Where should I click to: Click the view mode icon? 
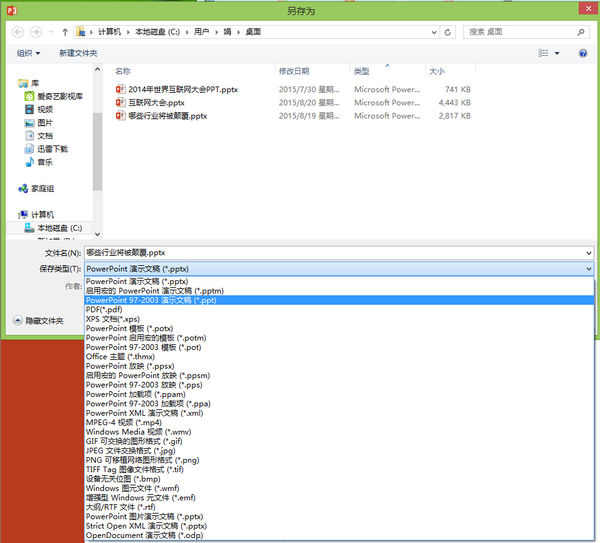(x=543, y=53)
